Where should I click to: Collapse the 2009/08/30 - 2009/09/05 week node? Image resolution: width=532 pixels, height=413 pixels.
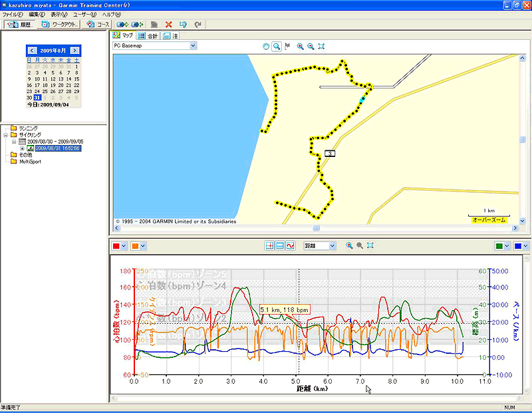(14, 142)
